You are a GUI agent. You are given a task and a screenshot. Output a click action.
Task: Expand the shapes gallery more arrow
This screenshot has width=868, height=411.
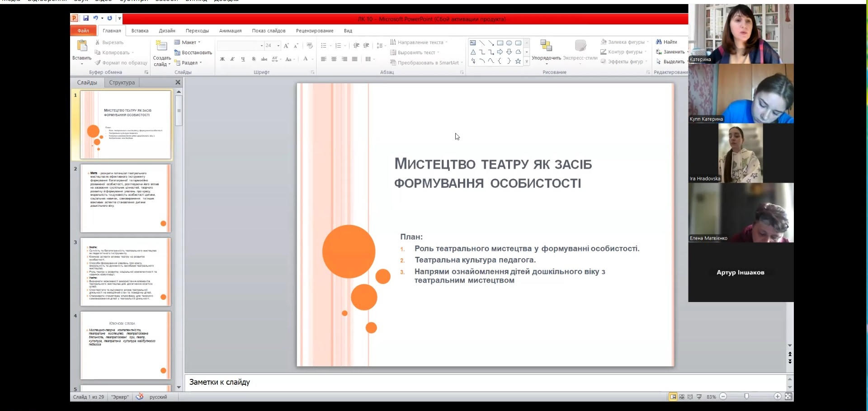(527, 61)
